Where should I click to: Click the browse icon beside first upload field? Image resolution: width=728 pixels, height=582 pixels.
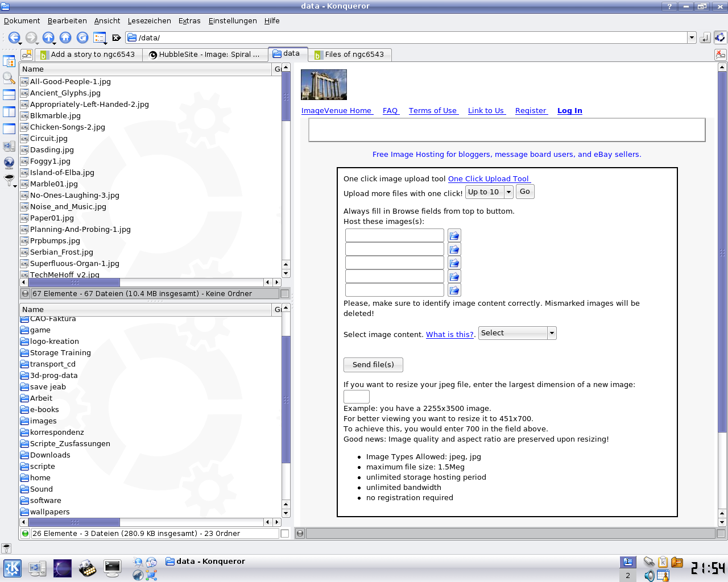pyautogui.click(x=454, y=235)
